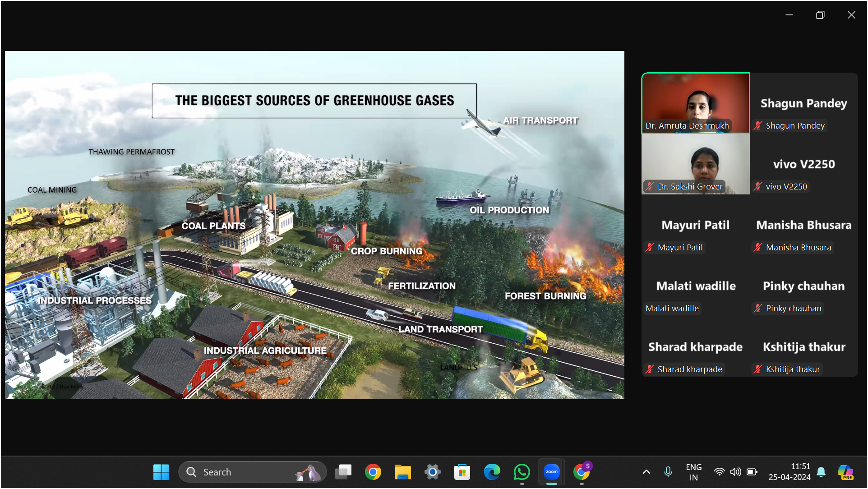
Task: Show hidden system tray icons
Action: [646, 472]
